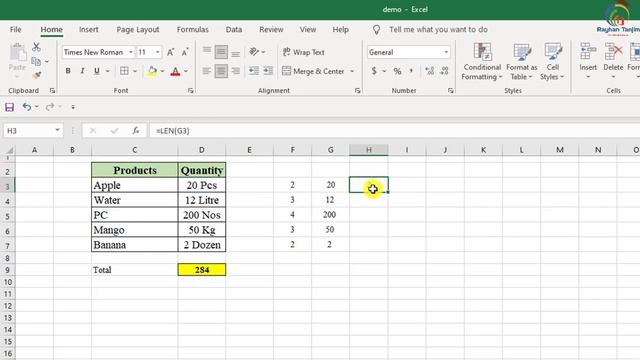Click the Name Box showing H3
This screenshot has height=360, width=640.
coord(33,131)
